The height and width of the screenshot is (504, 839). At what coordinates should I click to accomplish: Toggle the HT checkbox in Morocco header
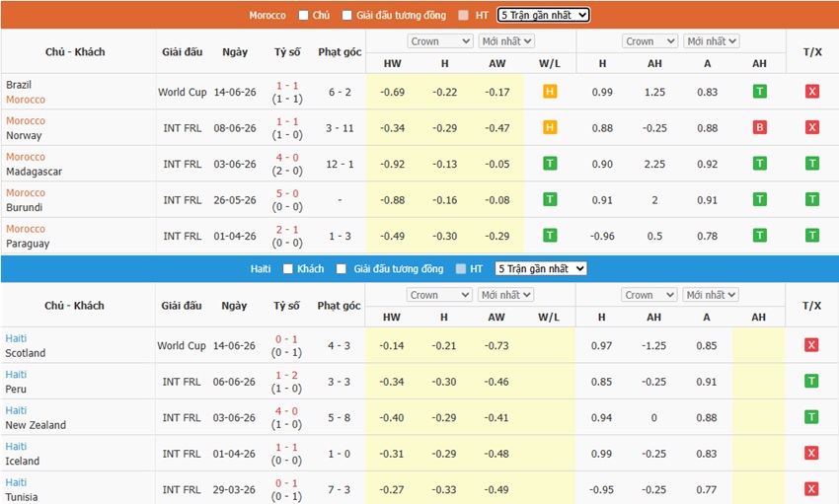tap(463, 15)
